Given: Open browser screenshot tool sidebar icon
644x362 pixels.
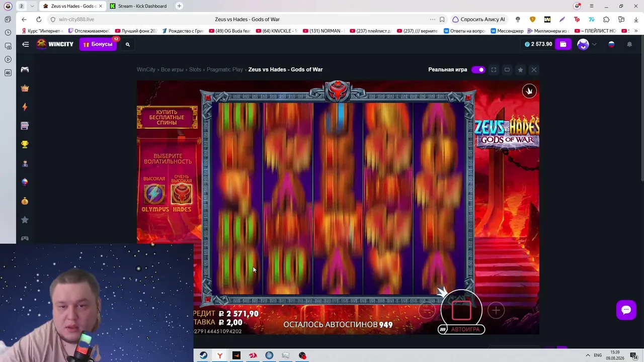Looking at the screenshot, I should pos(8,46).
